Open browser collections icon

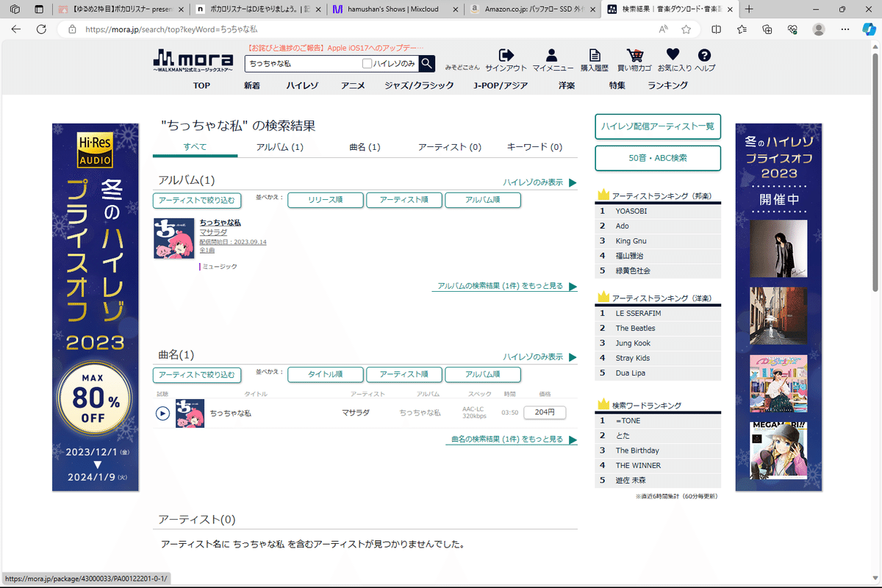pos(767,29)
